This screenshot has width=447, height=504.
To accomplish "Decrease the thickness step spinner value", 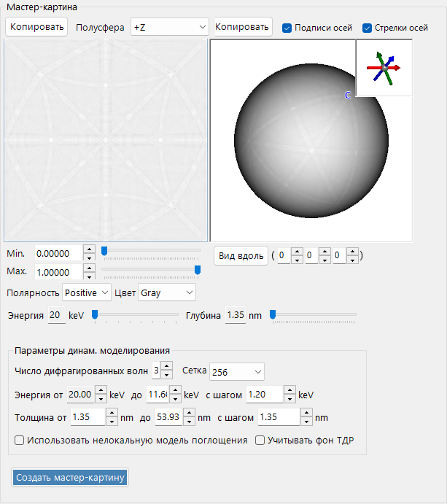I will (x=306, y=422).
